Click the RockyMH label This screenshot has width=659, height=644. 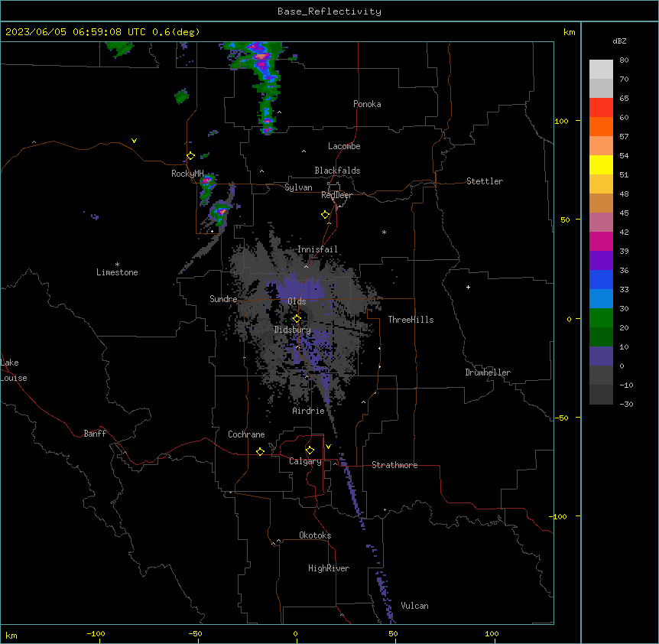(x=187, y=173)
